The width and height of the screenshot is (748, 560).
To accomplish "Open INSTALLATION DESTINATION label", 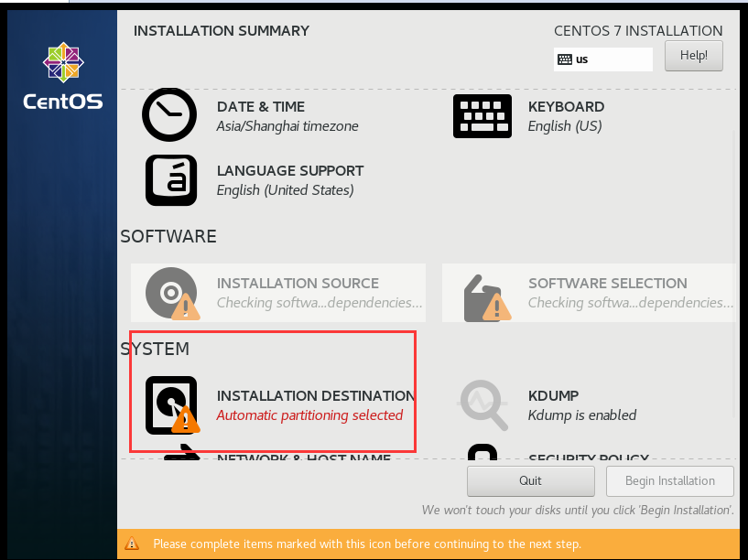I will [316, 395].
